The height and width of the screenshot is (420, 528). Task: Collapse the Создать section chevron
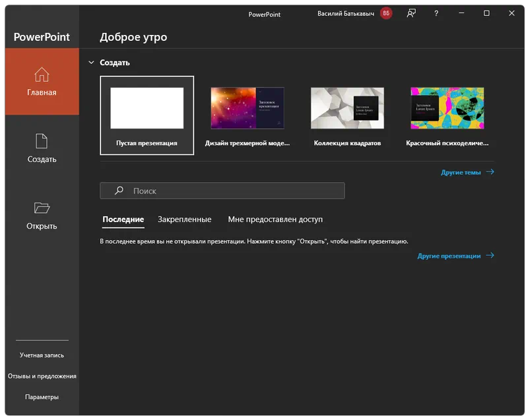[91, 63]
